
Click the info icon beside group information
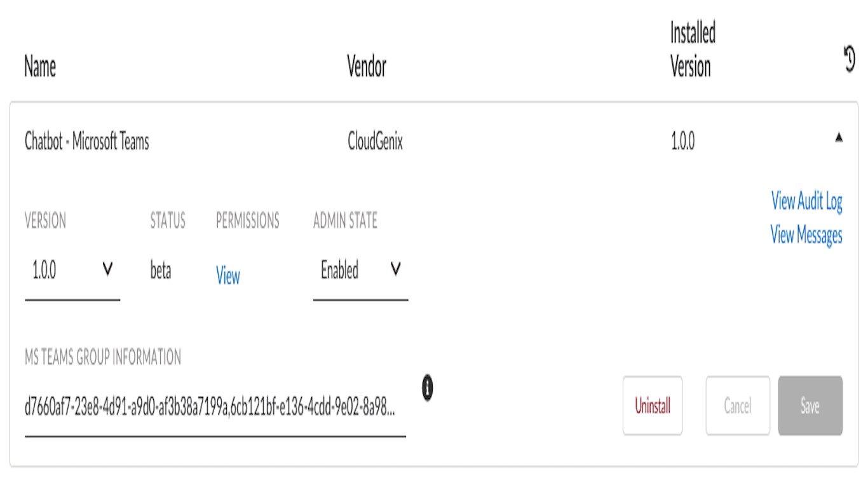click(428, 388)
